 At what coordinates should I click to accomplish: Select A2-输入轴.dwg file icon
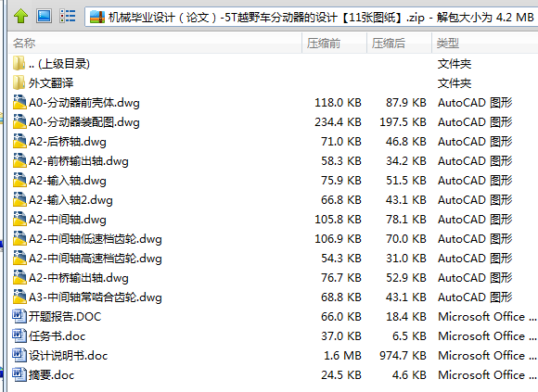19,180
